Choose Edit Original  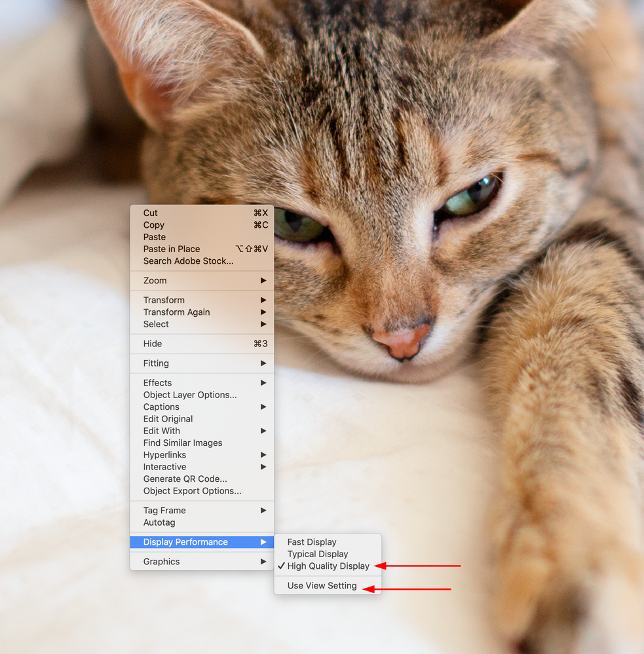[x=202, y=419]
